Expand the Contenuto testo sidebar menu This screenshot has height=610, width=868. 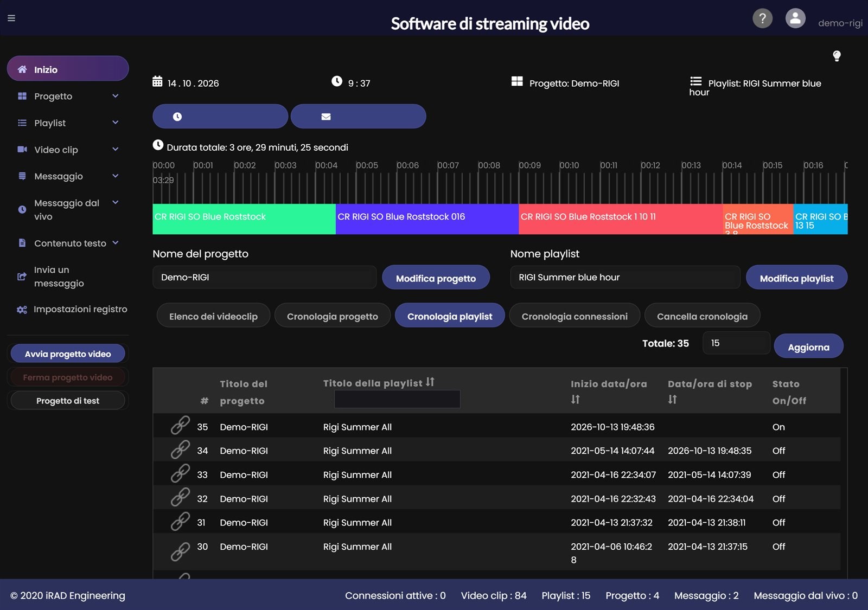pos(68,243)
